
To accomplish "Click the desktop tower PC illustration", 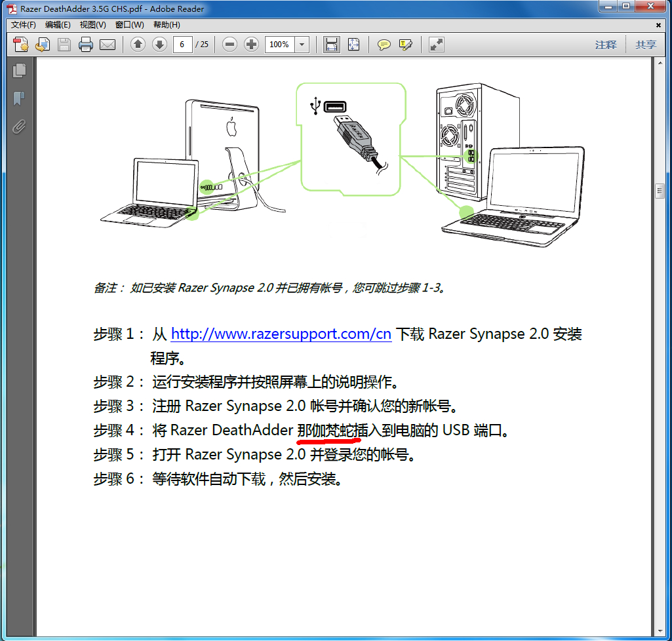I will [477, 142].
